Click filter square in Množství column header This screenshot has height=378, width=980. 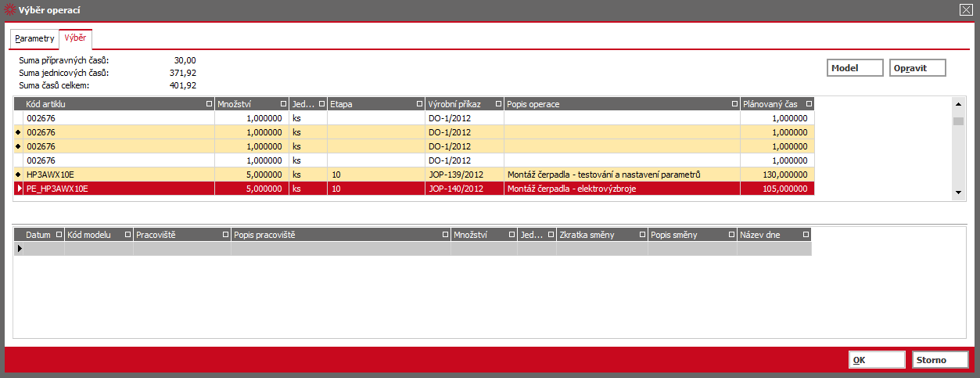[x=282, y=104]
